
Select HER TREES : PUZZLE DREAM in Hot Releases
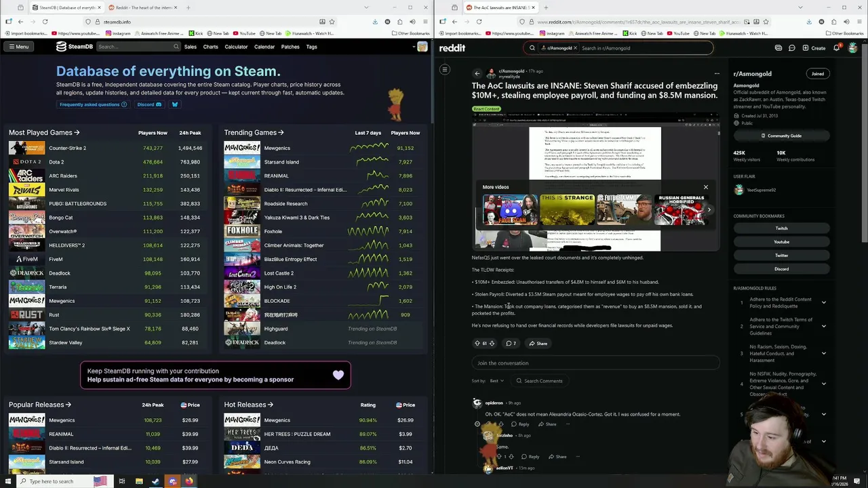click(x=297, y=434)
